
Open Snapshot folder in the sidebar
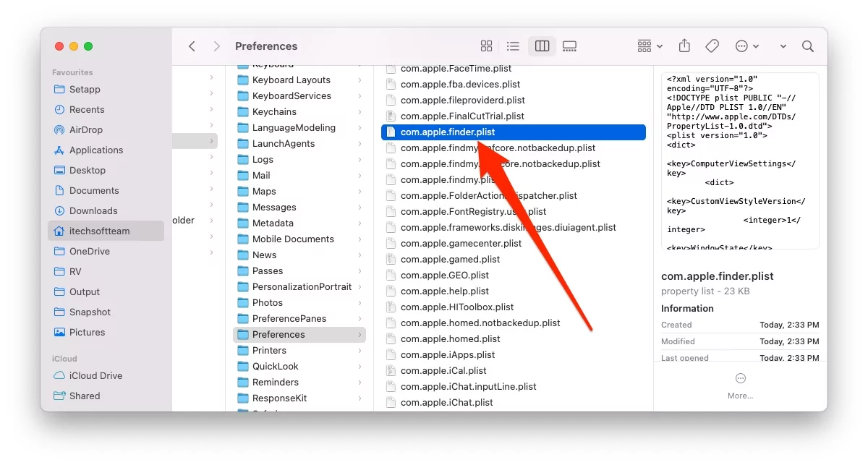(106, 312)
